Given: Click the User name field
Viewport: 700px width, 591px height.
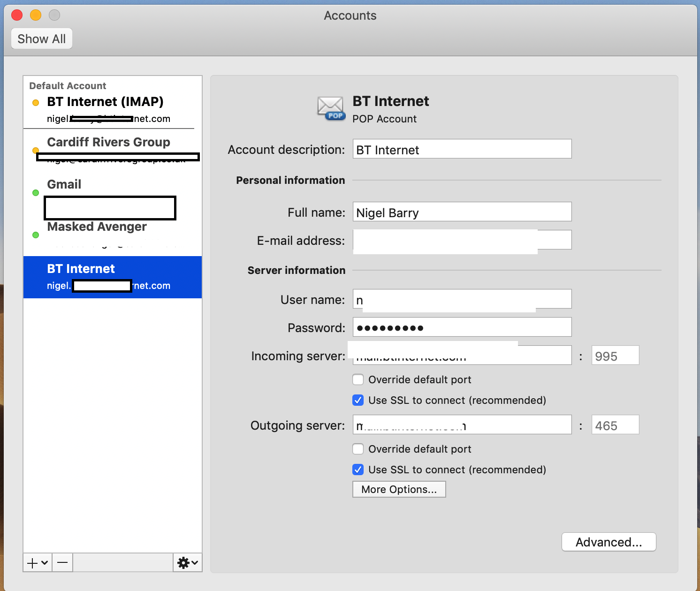Looking at the screenshot, I should [x=462, y=299].
